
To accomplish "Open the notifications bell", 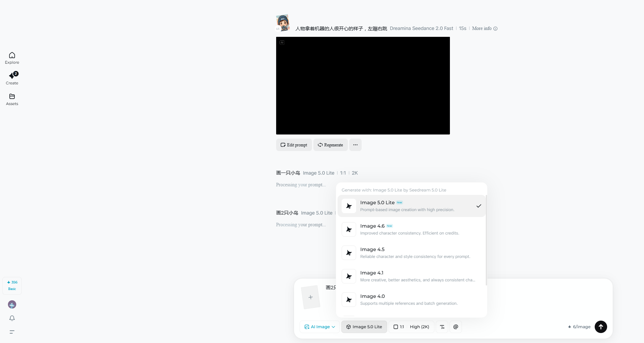I will [x=12, y=318].
